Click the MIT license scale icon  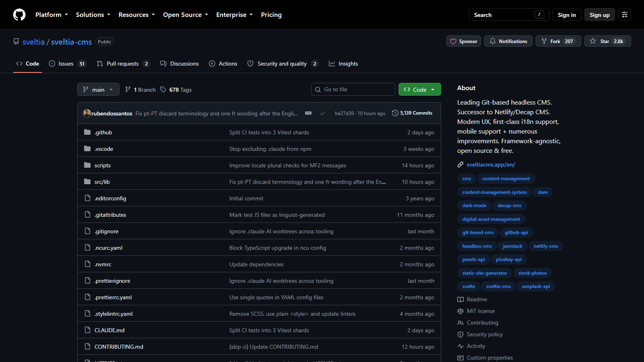pos(460,311)
